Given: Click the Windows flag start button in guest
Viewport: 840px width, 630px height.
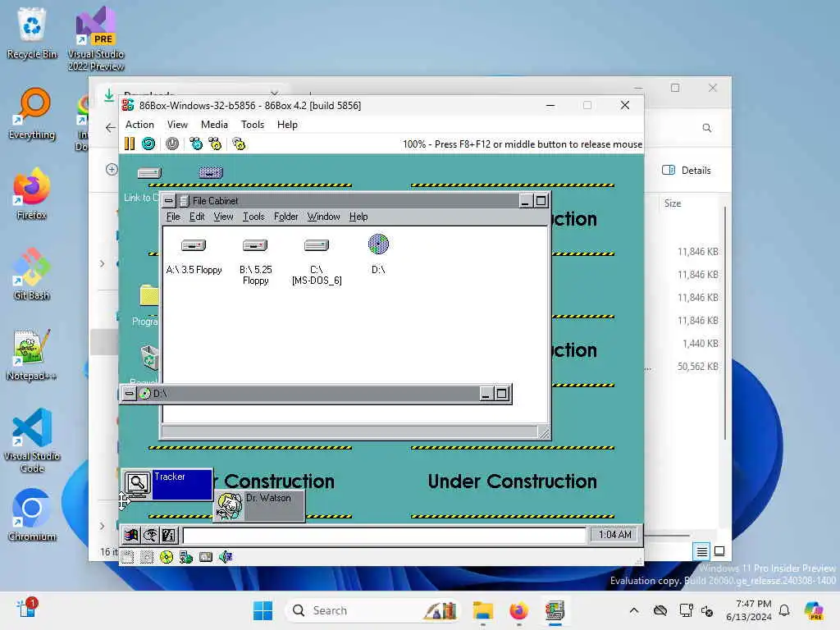Looking at the screenshot, I should pos(131,535).
